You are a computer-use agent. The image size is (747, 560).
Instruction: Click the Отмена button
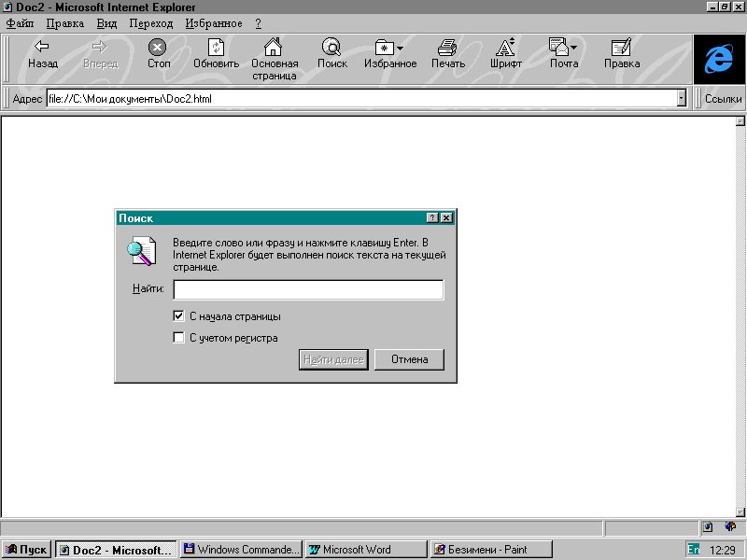click(x=409, y=359)
